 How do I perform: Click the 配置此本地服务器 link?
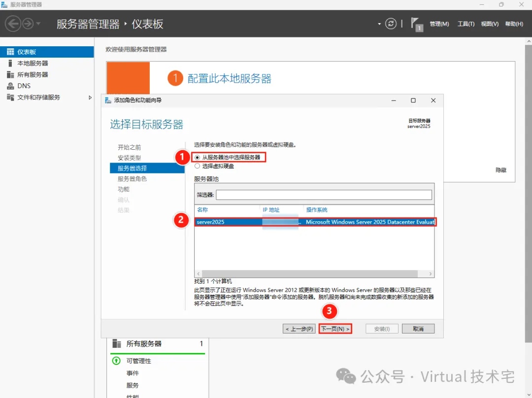[230, 79]
